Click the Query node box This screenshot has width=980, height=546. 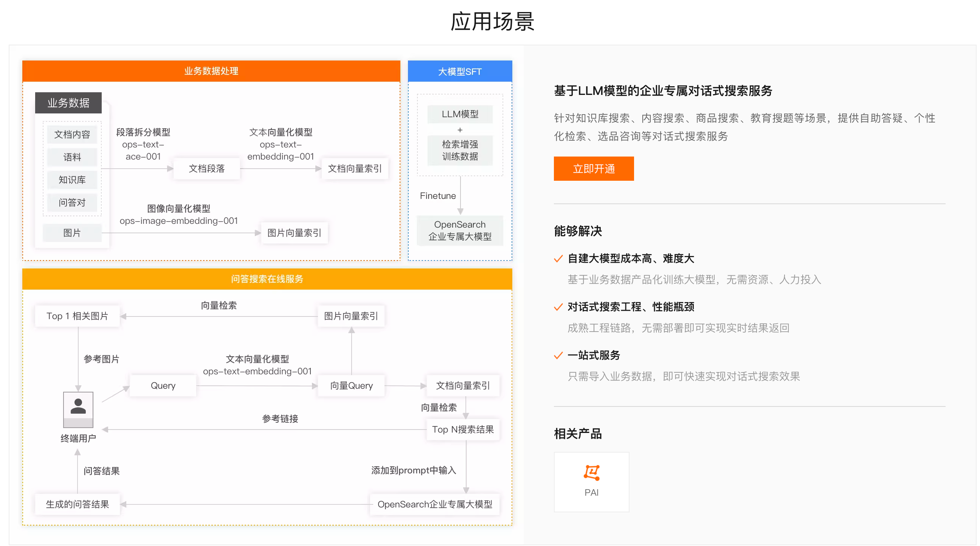click(x=163, y=385)
